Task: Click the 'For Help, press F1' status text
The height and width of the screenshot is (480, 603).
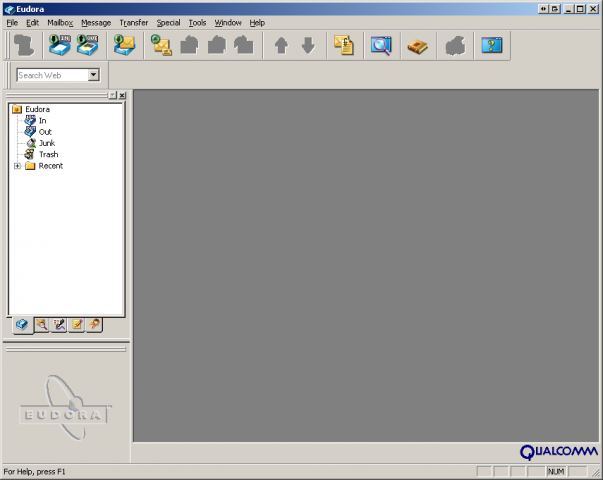Action: click(35, 472)
